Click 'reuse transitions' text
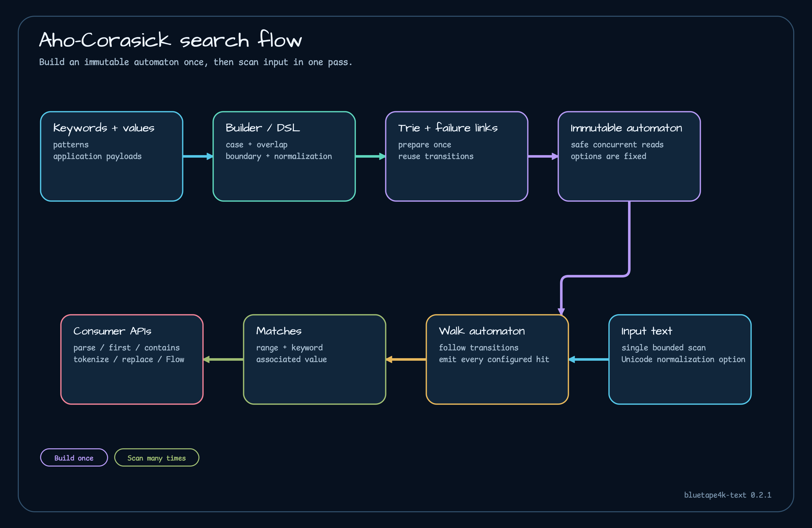 [x=436, y=156]
